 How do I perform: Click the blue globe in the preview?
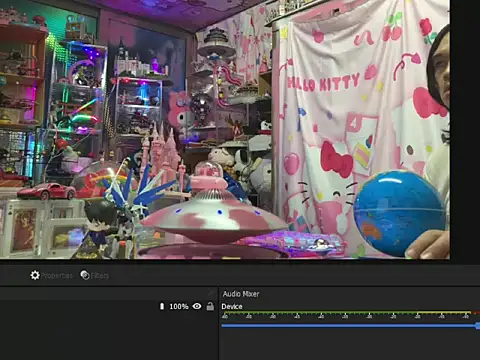coord(399,213)
